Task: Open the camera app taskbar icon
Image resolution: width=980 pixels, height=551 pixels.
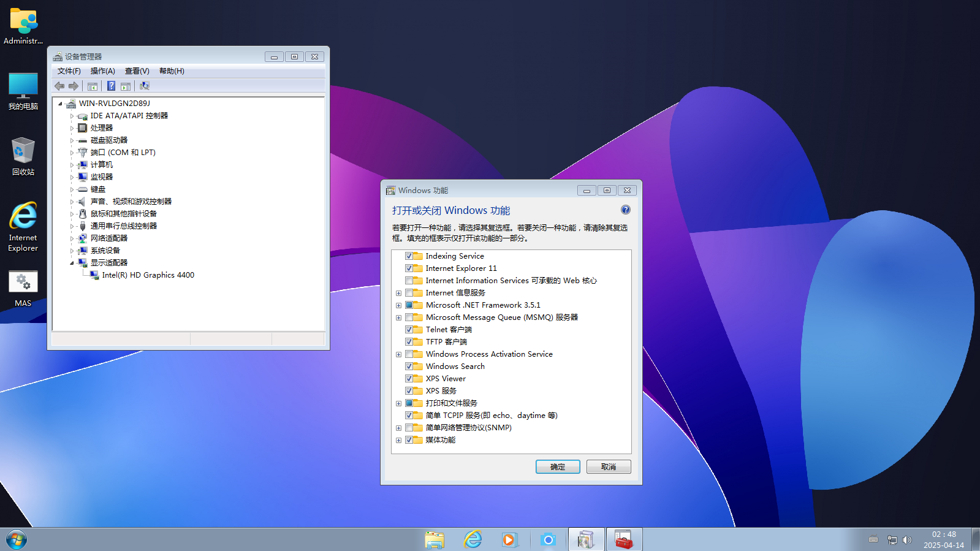Action: pos(548,539)
